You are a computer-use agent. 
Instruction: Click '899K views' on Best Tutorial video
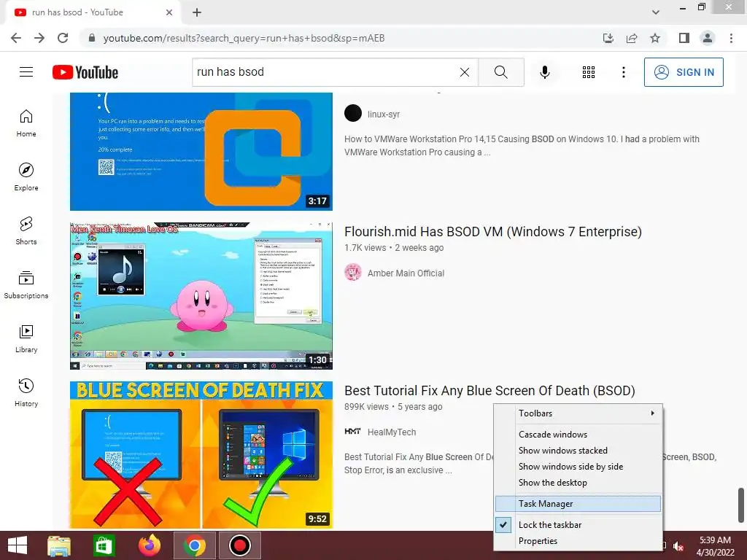(366, 407)
